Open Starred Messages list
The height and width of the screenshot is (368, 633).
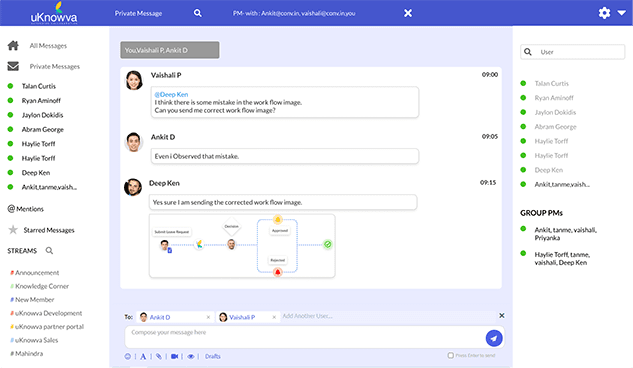[x=49, y=230]
